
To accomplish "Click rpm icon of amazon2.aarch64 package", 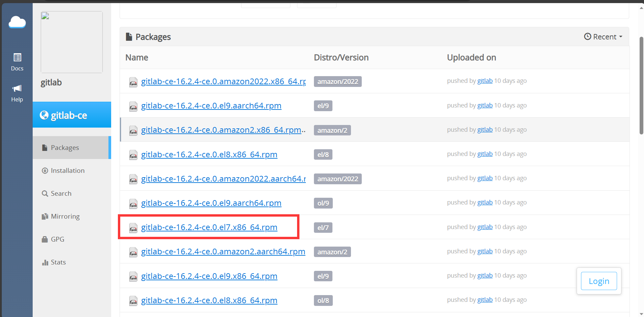I will point(133,252).
